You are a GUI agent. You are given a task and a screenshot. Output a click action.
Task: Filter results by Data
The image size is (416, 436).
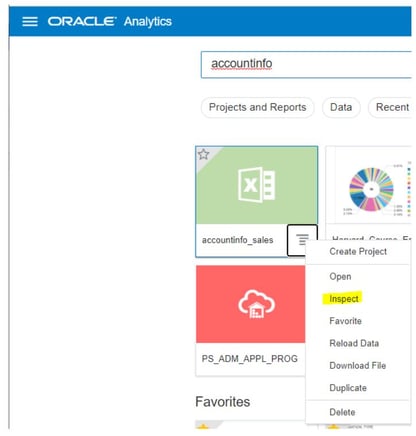point(341,107)
